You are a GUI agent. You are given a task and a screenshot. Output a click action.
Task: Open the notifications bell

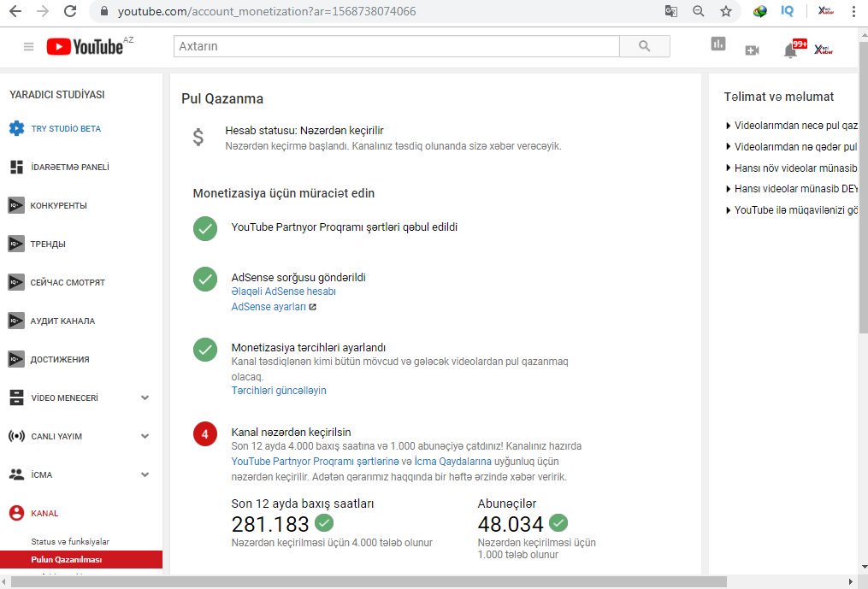(x=791, y=50)
